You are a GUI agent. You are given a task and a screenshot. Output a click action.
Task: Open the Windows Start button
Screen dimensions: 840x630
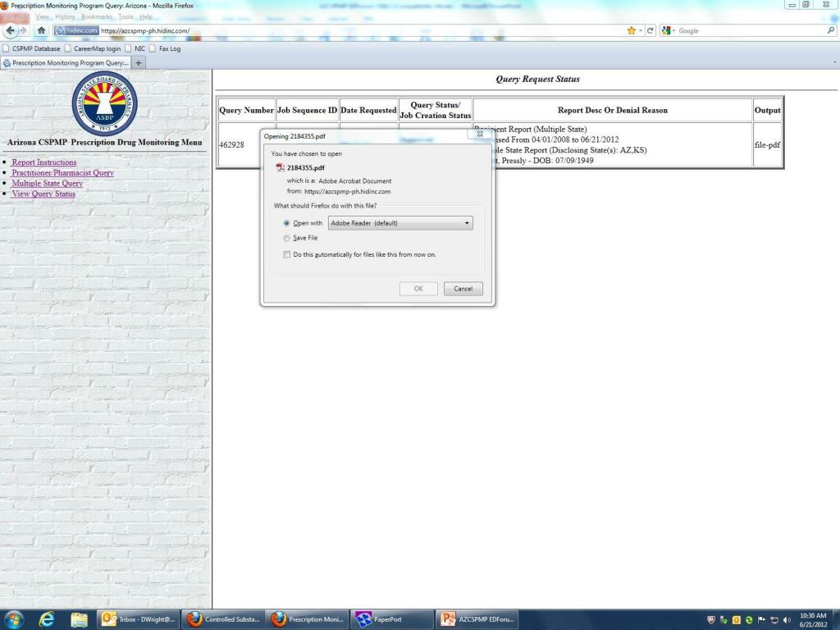pos(13,619)
